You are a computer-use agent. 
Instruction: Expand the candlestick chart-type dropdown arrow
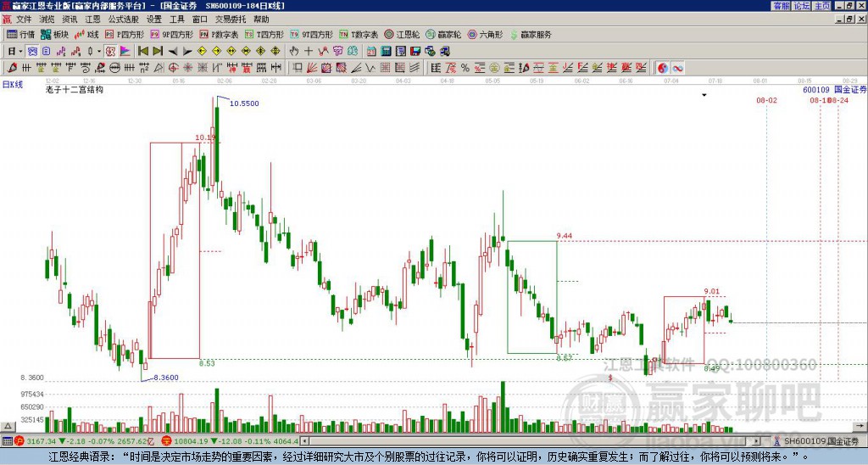98,52
